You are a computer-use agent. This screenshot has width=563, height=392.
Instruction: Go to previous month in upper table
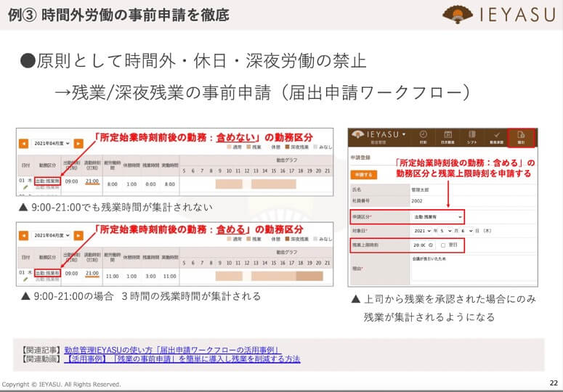click(x=23, y=143)
